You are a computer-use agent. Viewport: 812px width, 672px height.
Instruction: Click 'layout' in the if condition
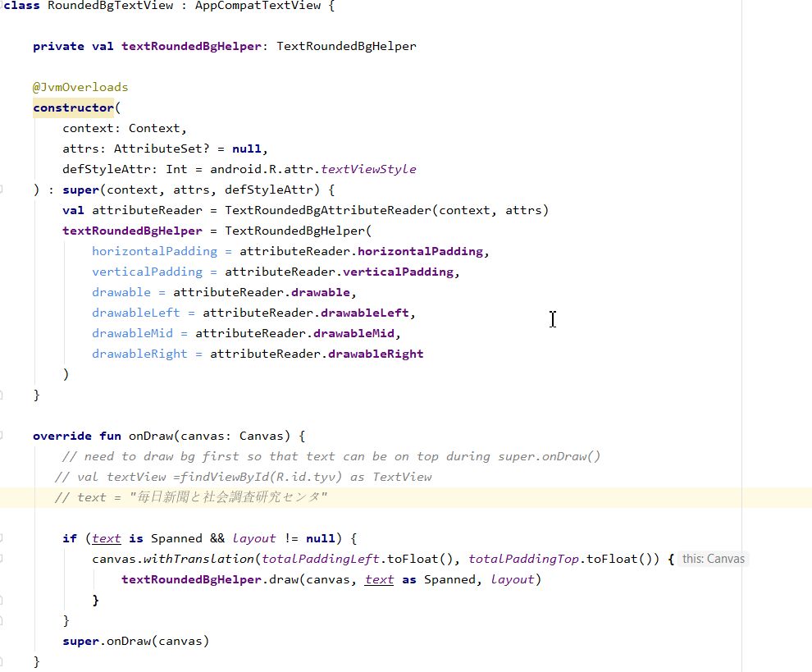tap(254, 539)
